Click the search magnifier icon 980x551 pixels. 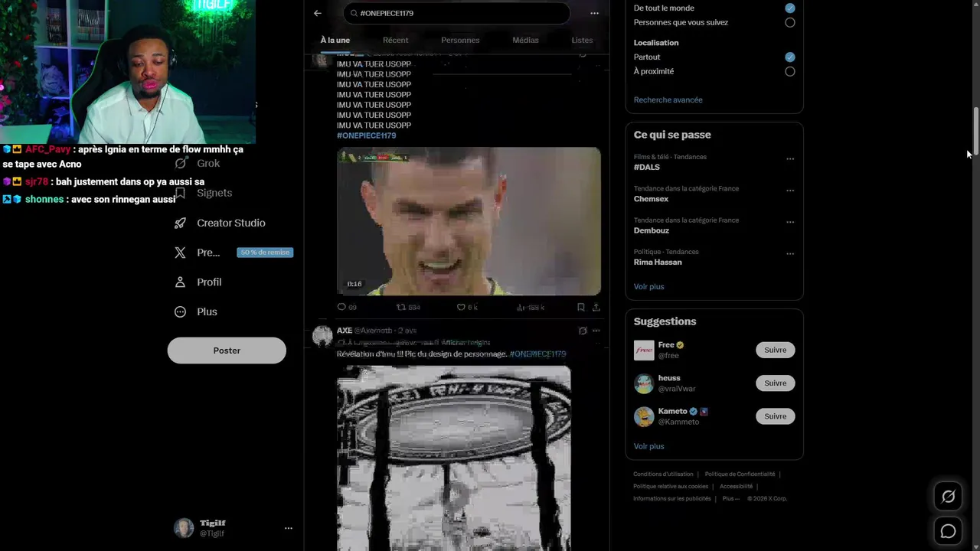tap(353, 13)
